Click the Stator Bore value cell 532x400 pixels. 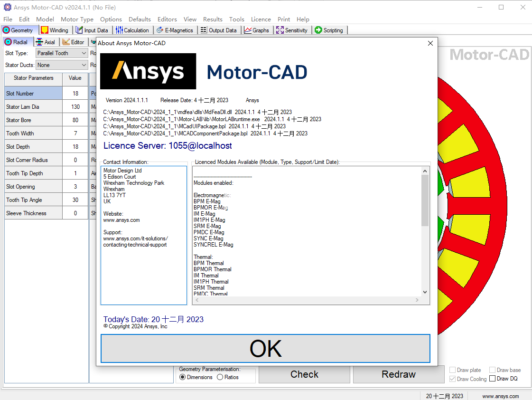coord(75,120)
